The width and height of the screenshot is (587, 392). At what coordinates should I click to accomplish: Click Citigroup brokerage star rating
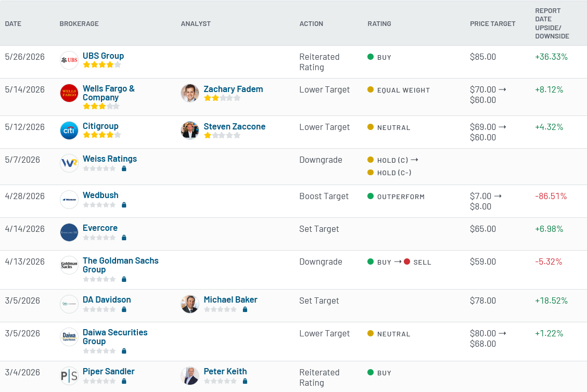click(102, 135)
